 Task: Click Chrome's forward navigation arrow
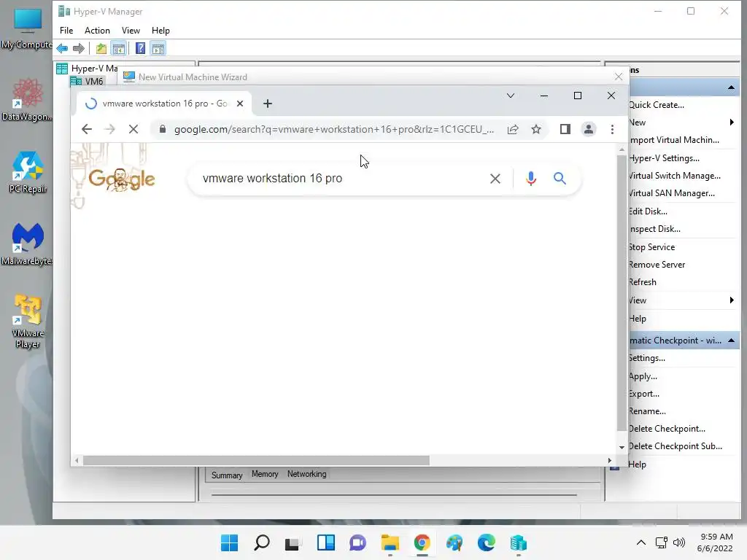[x=109, y=129]
